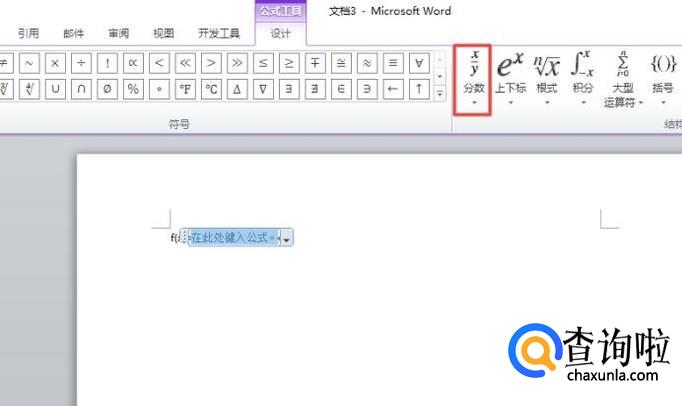The width and height of the screenshot is (682, 406).
Task: Open the 括号 bracket structures menu
Action: click(663, 79)
